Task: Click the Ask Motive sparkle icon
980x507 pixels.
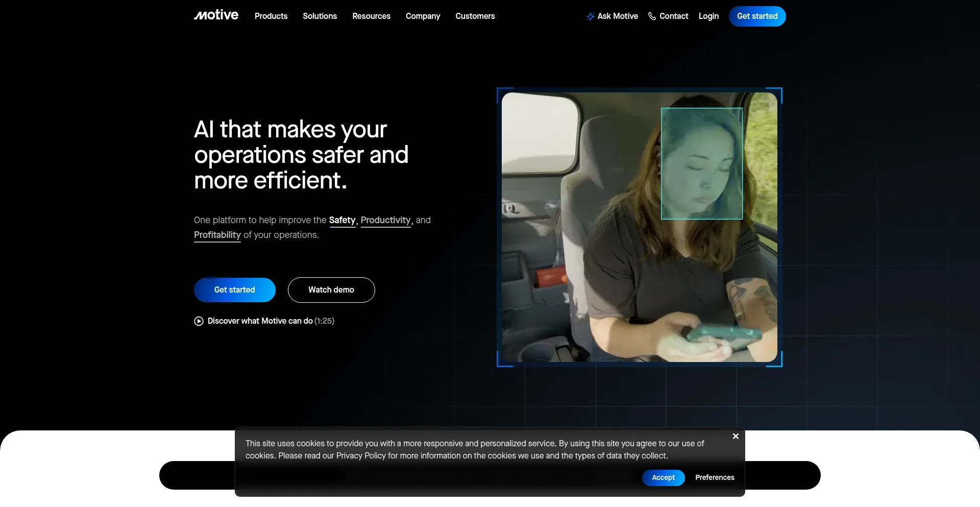Action: click(590, 16)
